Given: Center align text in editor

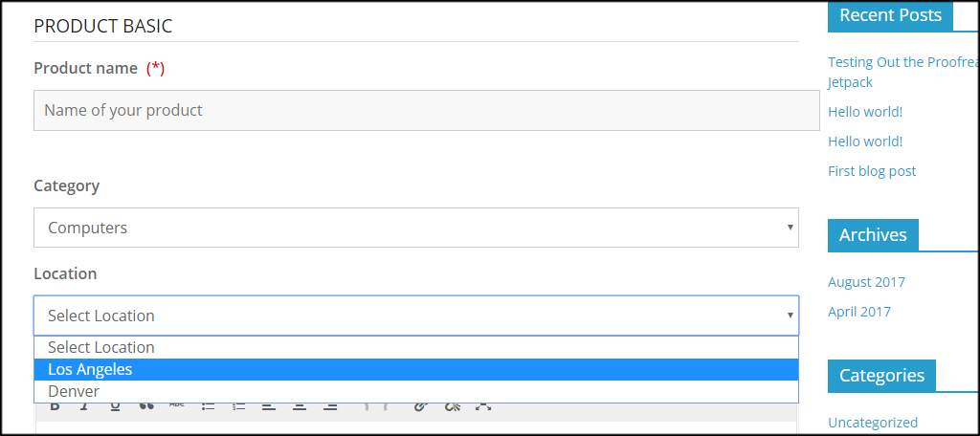Looking at the screenshot, I should [x=300, y=406].
